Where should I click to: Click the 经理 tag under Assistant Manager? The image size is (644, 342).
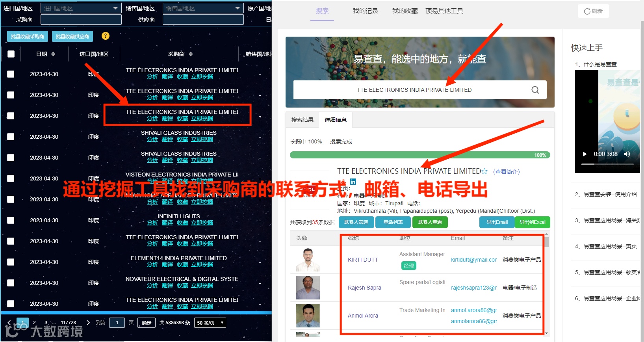[x=409, y=266]
